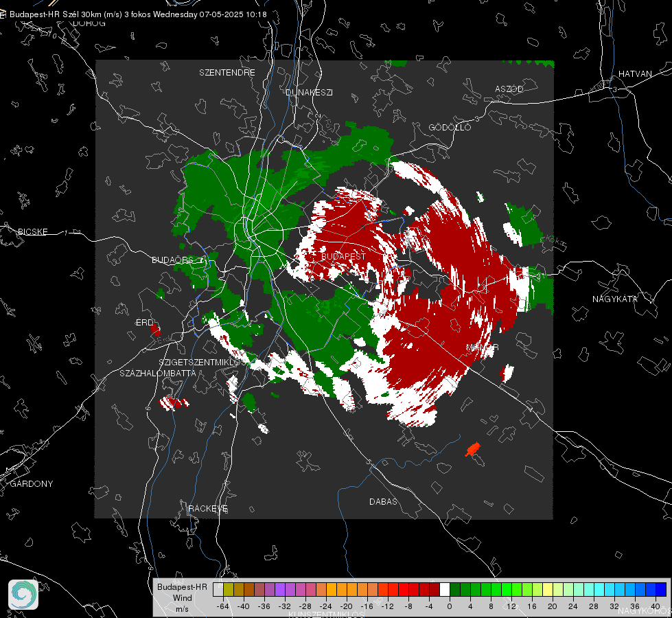
Task: Select the DUNAKESZI city label
Action: point(309,92)
